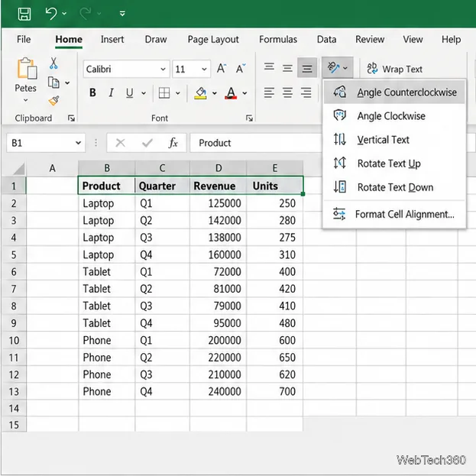Click Increase Font Size icon
The image size is (476, 476).
222,68
